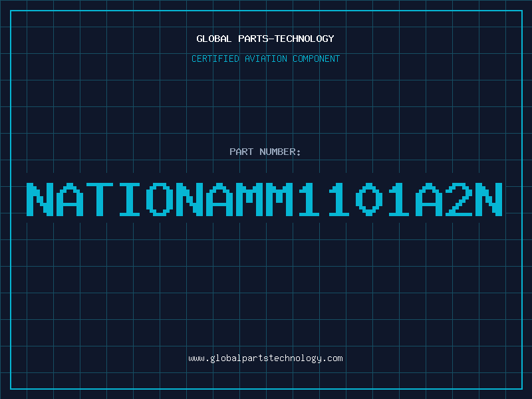The image size is (532, 399).
Task: Open the www.globalpartstechnology.com link
Action: (x=265, y=358)
